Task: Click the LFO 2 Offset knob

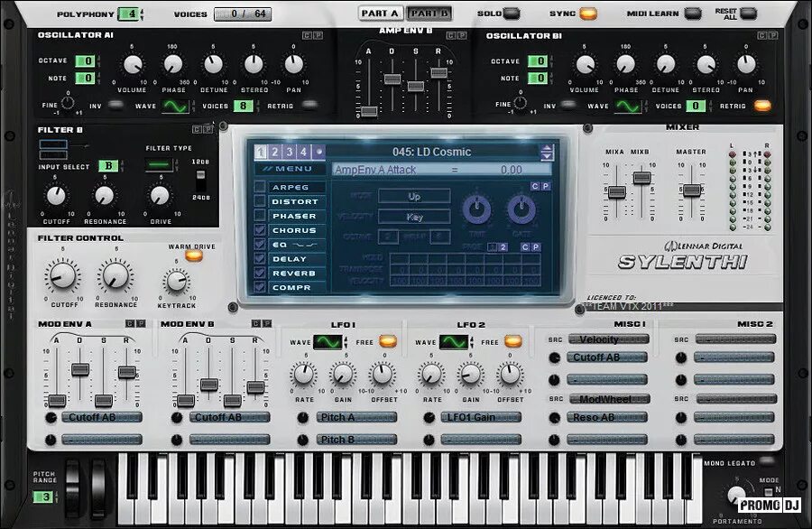Action: coord(510,374)
